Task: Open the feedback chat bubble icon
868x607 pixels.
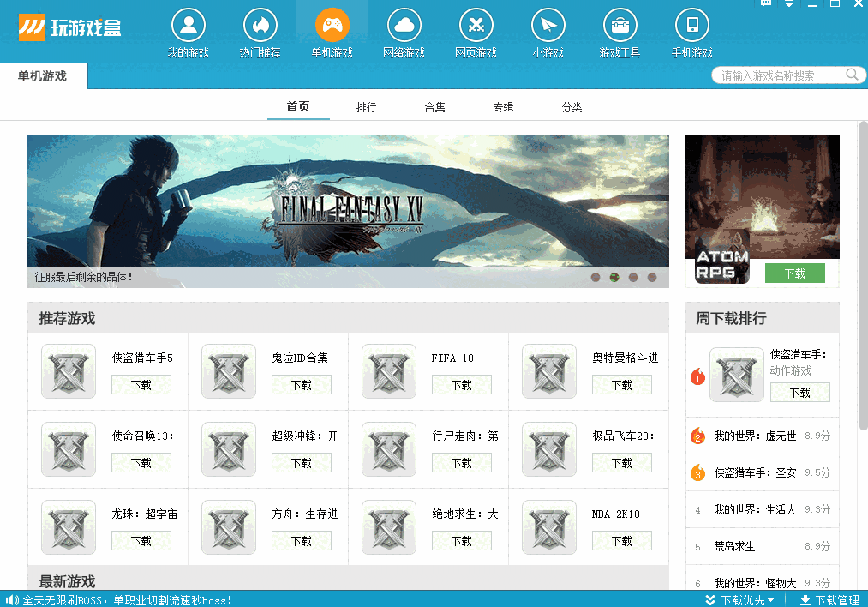Action: (766, 4)
